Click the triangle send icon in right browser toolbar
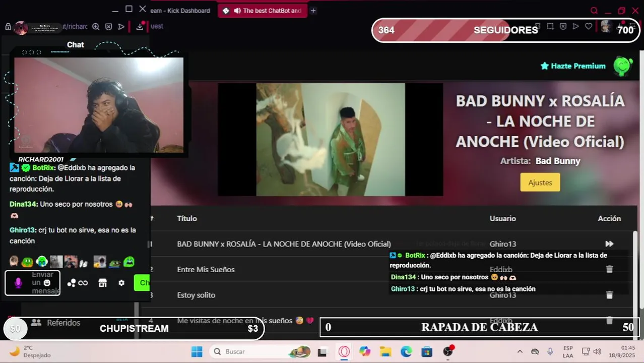This screenshot has width=644, height=363. click(x=575, y=26)
